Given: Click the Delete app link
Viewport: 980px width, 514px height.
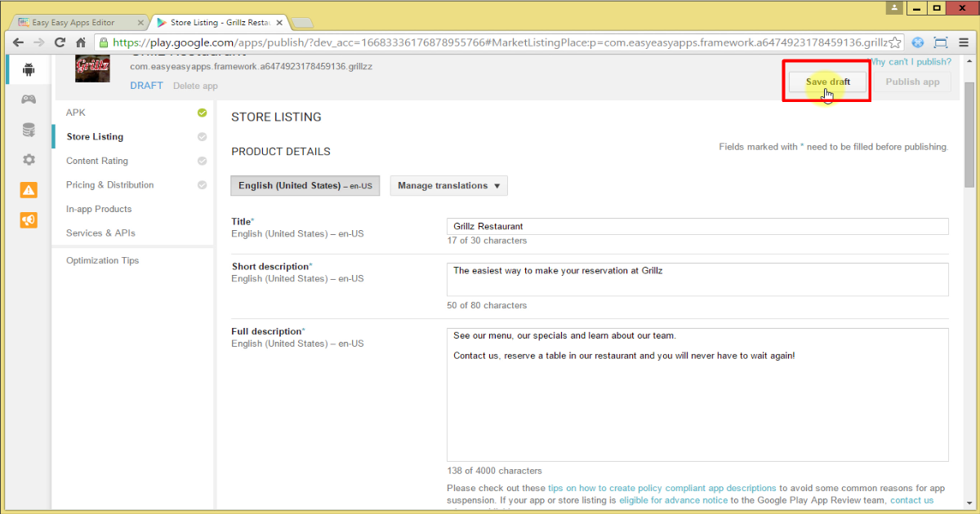Looking at the screenshot, I should [195, 86].
